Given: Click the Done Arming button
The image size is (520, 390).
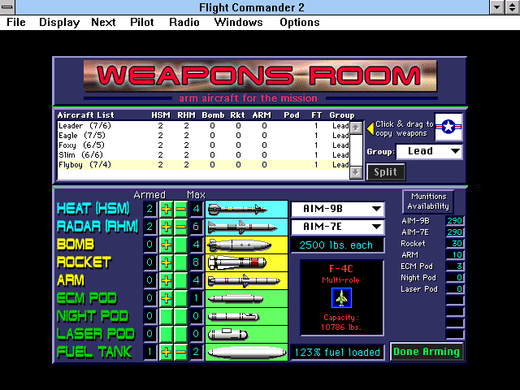Looking at the screenshot, I should point(427,352).
